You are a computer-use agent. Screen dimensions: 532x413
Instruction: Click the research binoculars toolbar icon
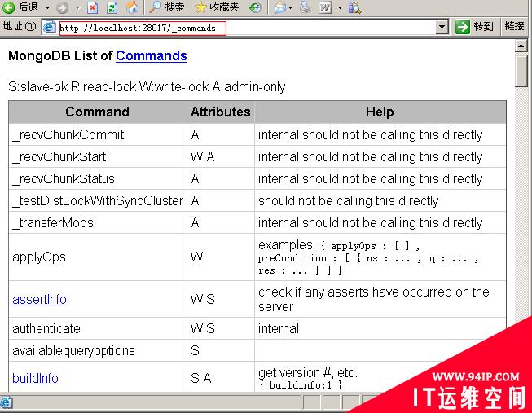354,7
